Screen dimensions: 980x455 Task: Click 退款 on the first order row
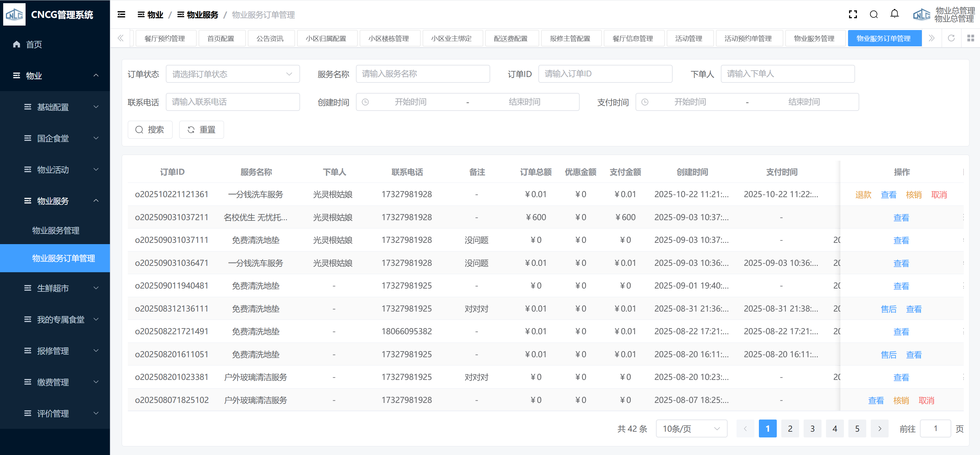click(863, 195)
